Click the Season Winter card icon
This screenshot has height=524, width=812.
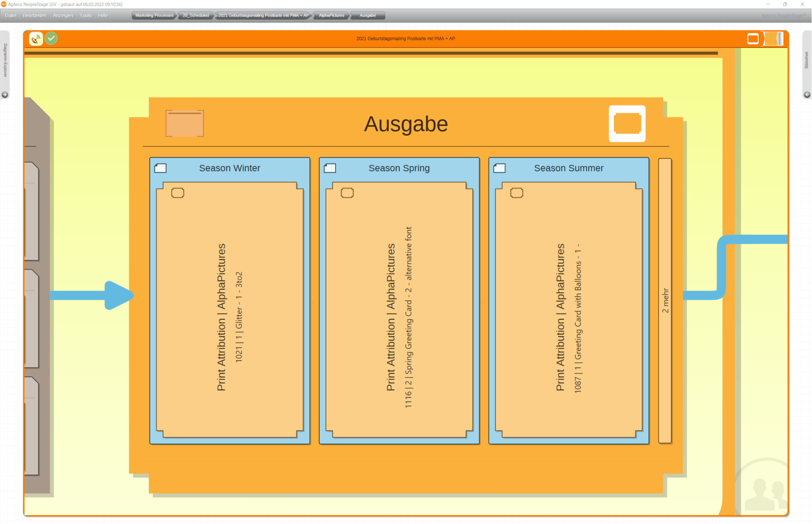coord(161,168)
